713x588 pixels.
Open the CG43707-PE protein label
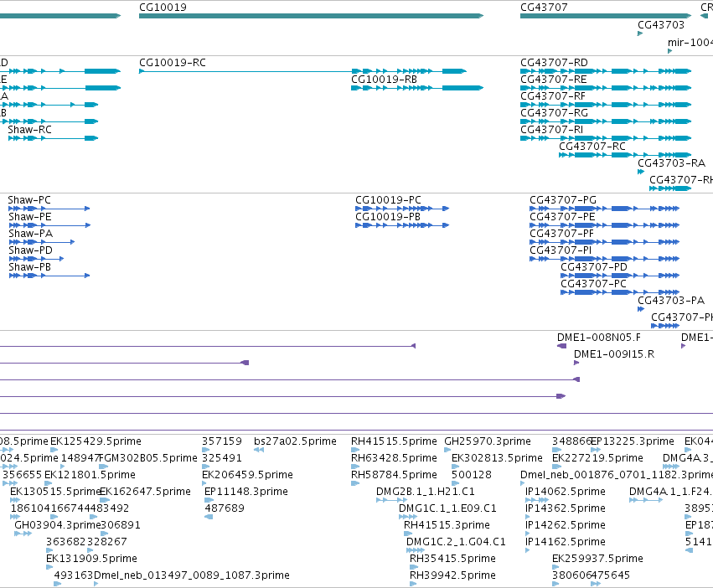coord(562,217)
